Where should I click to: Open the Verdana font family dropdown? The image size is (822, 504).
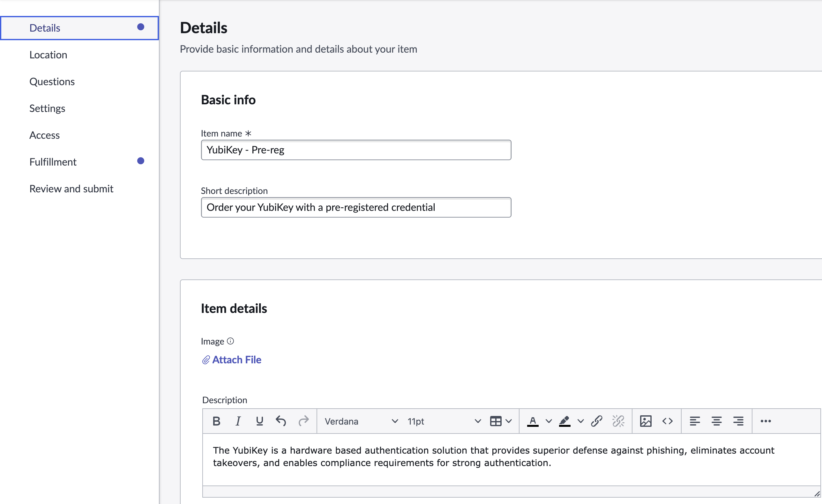tap(361, 421)
